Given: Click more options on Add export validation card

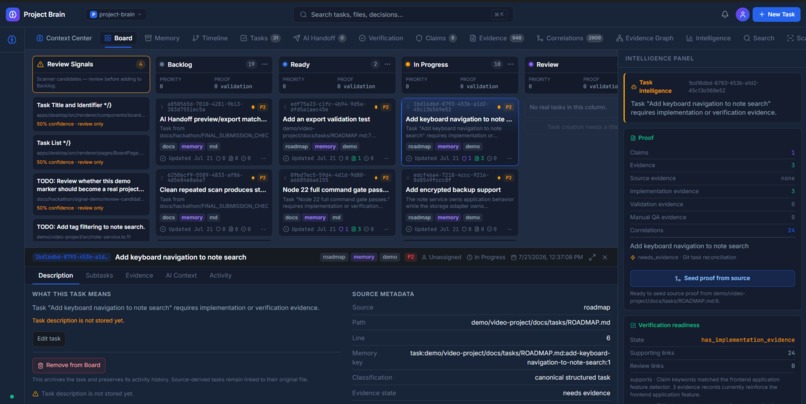Looking at the screenshot, I should pos(387,158).
